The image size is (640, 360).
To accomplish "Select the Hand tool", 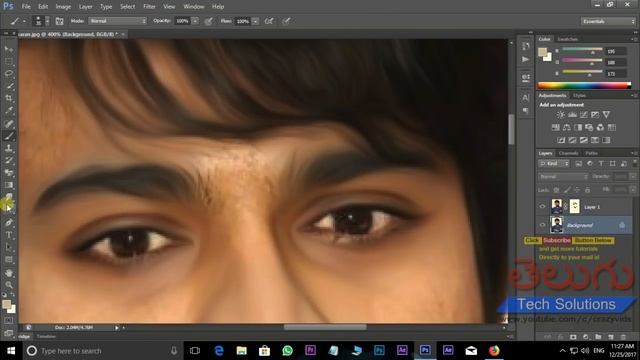I will click(x=9, y=273).
